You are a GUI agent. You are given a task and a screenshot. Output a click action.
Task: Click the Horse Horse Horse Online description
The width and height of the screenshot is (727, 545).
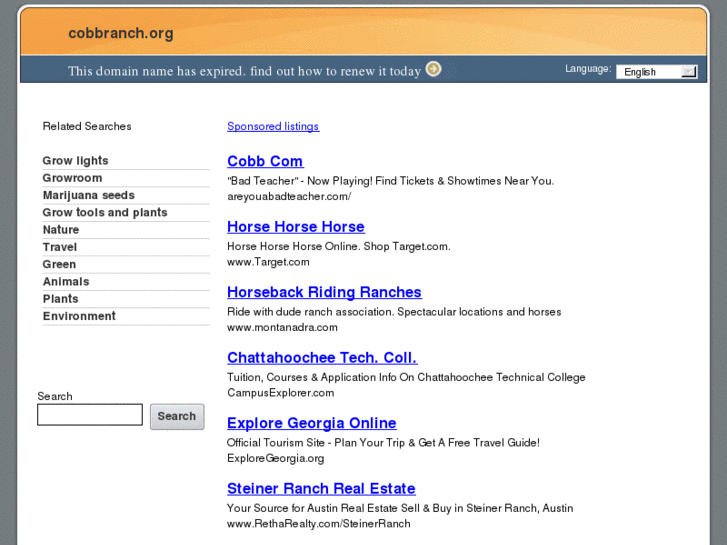point(338,246)
